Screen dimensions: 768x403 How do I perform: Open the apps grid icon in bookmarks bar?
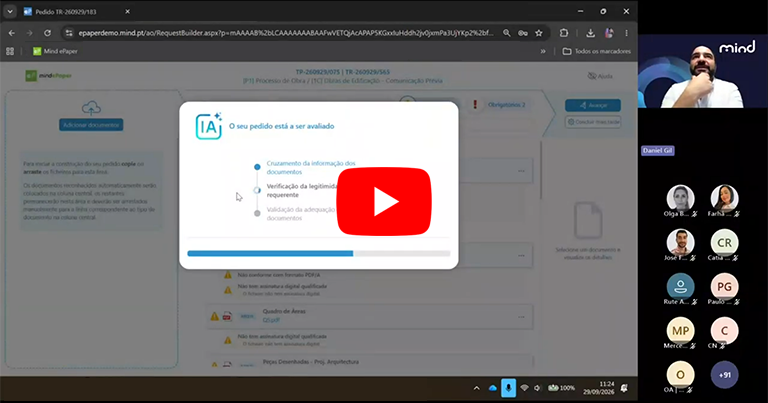[x=10, y=51]
